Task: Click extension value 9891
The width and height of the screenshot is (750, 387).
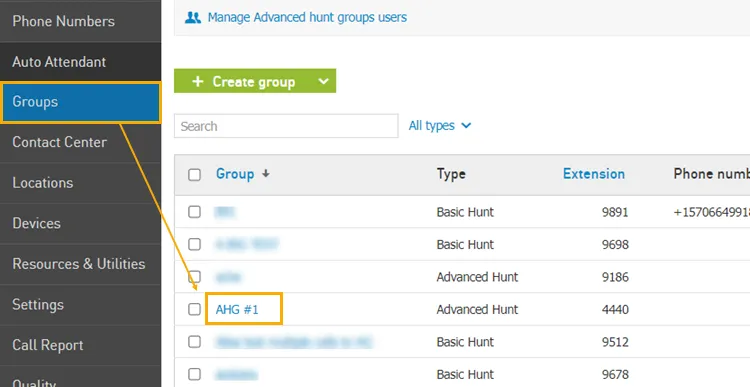Action: click(615, 212)
